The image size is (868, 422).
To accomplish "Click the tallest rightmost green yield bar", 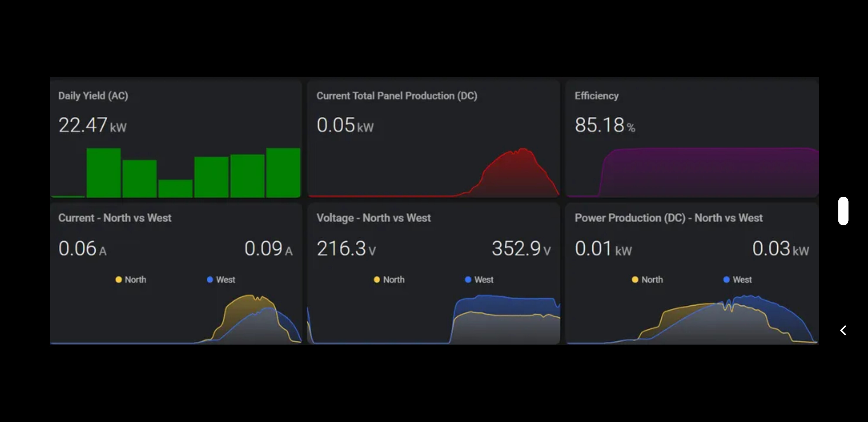I will 283,172.
